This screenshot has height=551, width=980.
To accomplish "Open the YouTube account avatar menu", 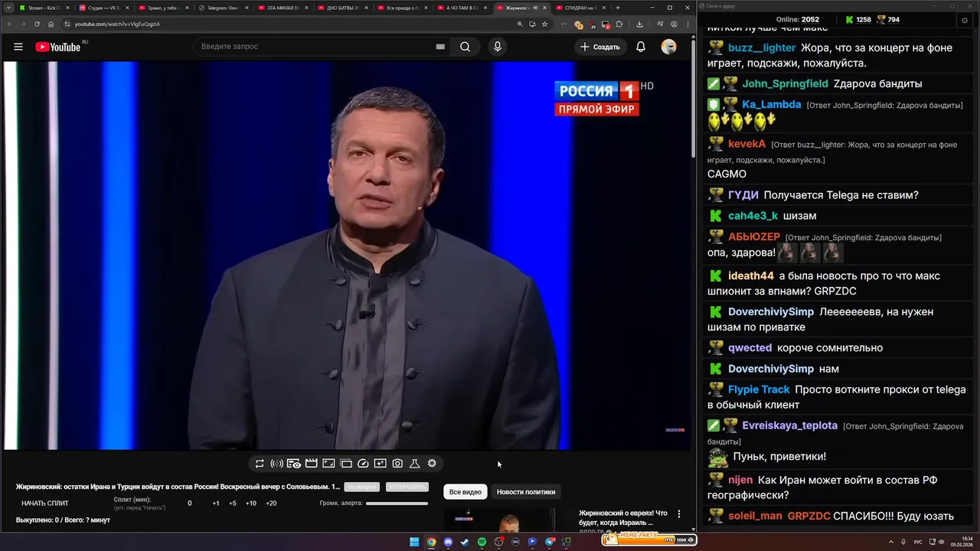I will (669, 47).
